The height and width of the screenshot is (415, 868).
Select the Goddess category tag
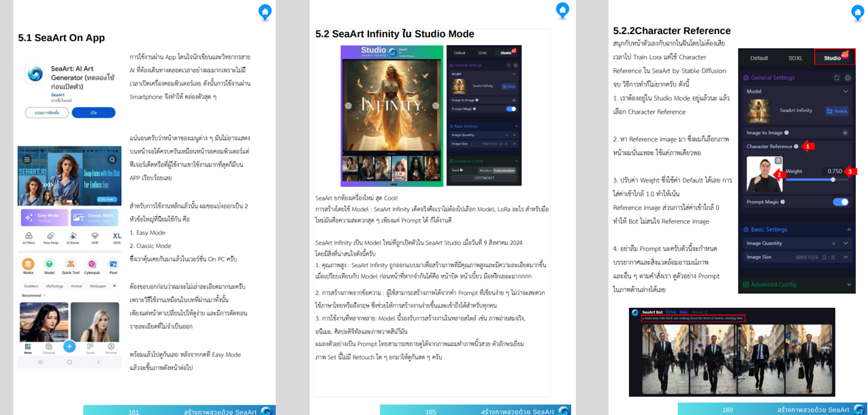(x=31, y=286)
